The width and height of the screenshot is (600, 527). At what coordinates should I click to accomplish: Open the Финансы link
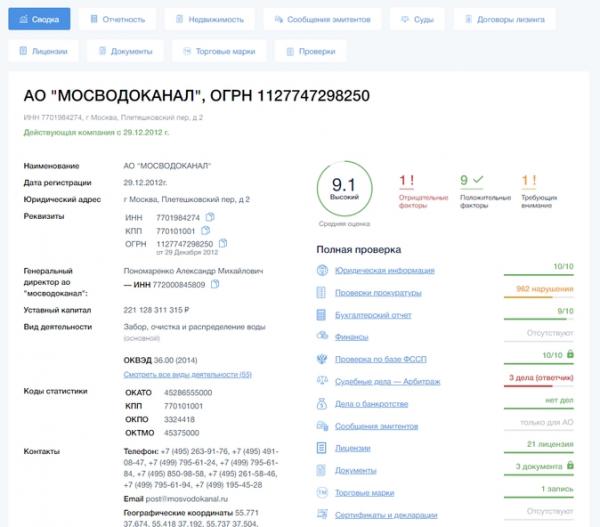(x=351, y=337)
